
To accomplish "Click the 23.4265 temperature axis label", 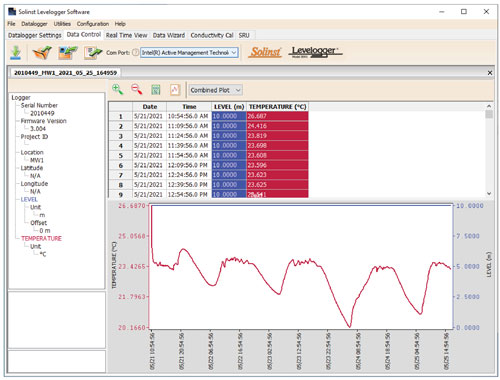I will (x=132, y=267).
